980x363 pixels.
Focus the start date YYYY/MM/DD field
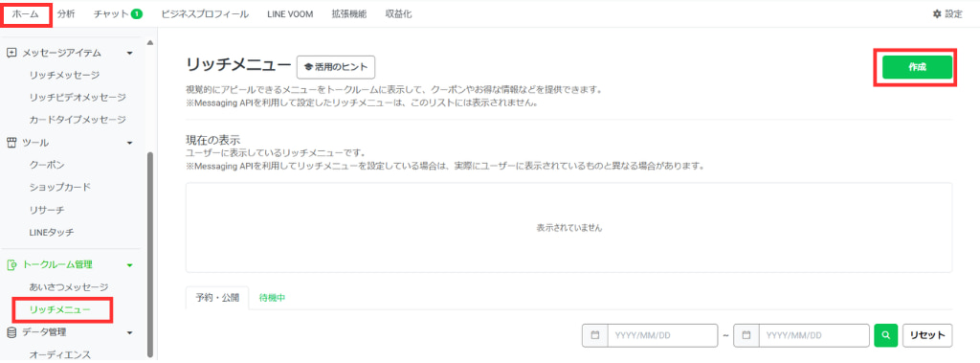pos(662,335)
